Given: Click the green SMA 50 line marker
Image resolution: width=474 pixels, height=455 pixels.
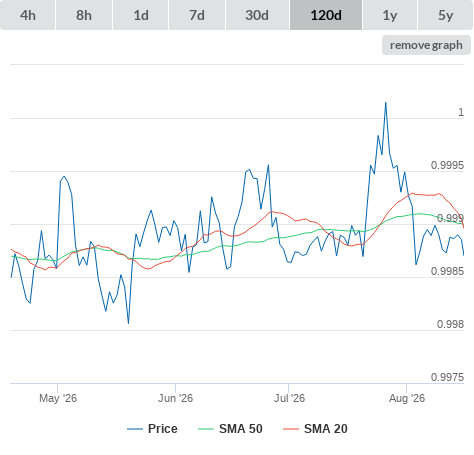Looking at the screenshot, I should (x=206, y=429).
